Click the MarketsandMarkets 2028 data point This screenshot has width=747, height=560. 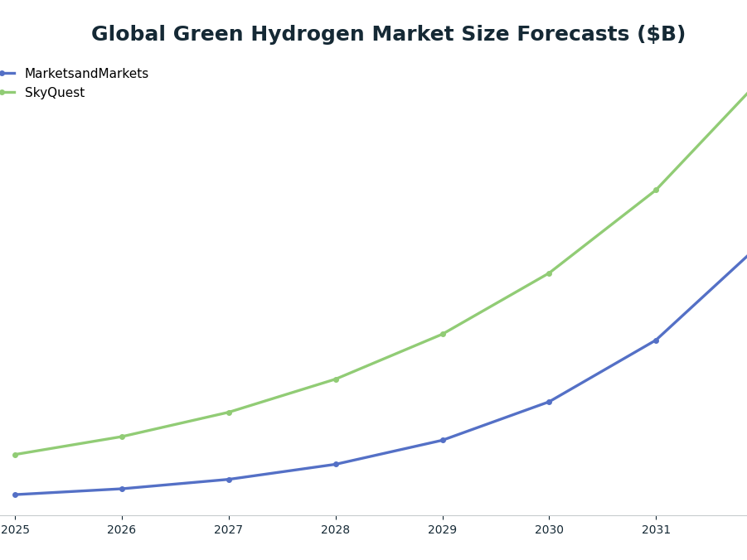[x=336, y=464]
